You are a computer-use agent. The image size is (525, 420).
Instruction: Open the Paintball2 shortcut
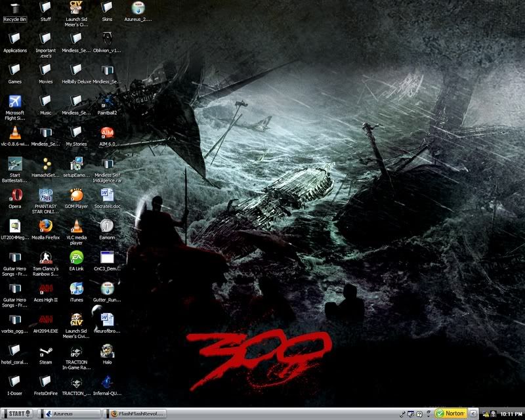tap(107, 102)
